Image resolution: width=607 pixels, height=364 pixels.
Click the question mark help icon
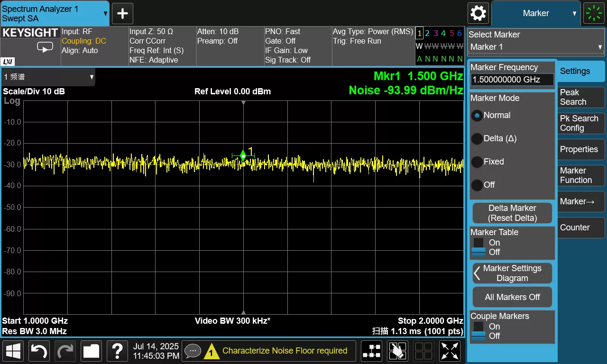(x=117, y=351)
